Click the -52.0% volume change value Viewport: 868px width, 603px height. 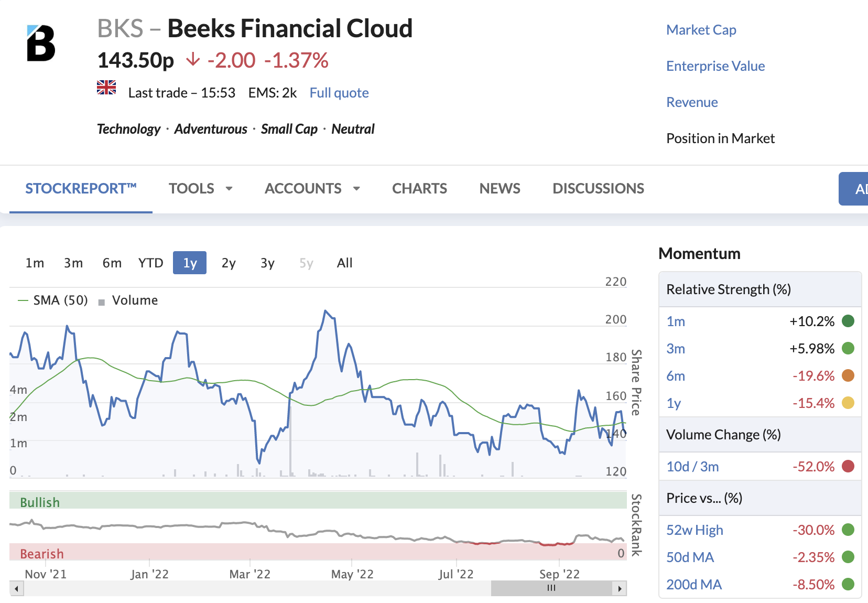click(x=813, y=467)
